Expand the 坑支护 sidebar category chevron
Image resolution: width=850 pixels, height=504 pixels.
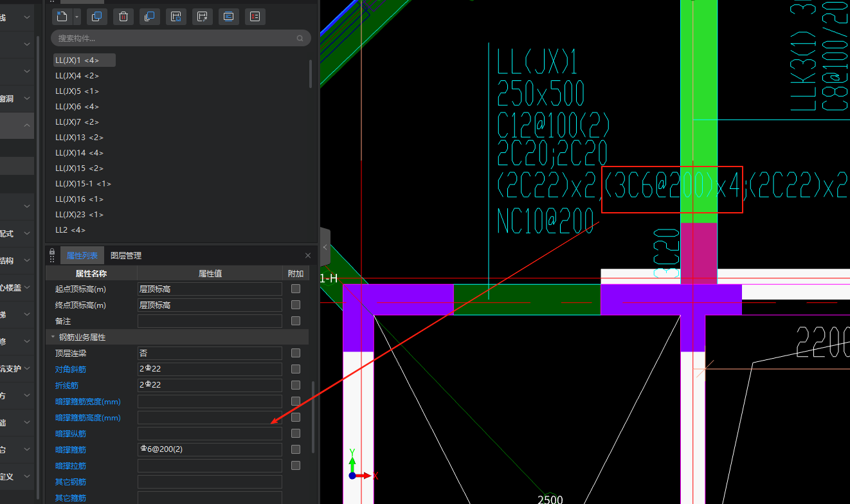coord(27,368)
